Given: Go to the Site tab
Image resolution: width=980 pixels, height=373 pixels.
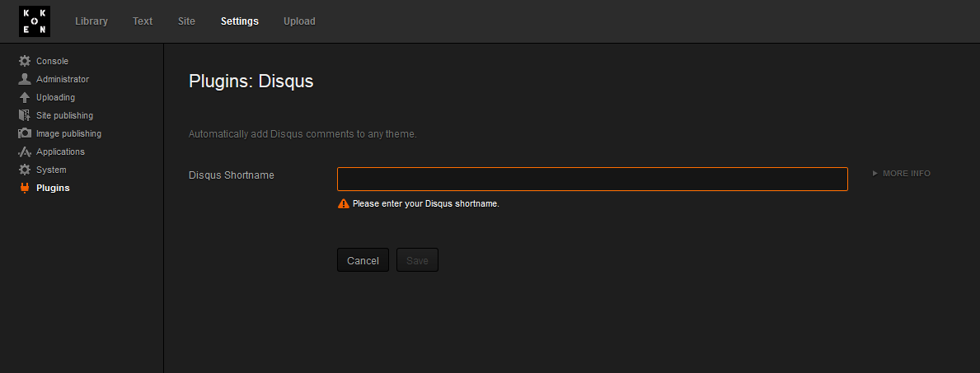Looking at the screenshot, I should tap(186, 21).
